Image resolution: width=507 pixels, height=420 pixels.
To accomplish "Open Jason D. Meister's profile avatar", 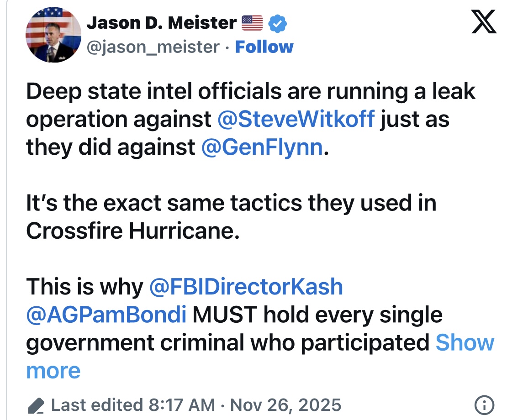I will 53,35.
